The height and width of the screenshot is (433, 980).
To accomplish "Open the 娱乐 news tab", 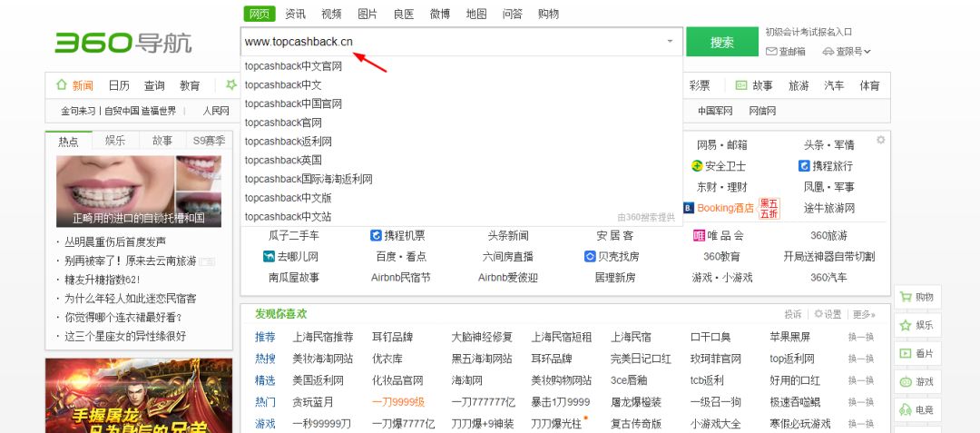I will click(x=115, y=141).
